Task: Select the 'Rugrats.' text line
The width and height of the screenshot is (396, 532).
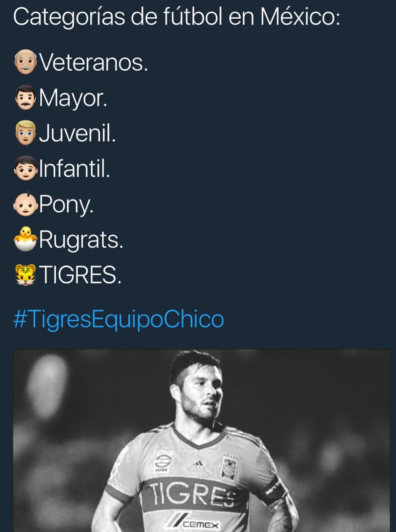Action: pyautogui.click(x=81, y=240)
